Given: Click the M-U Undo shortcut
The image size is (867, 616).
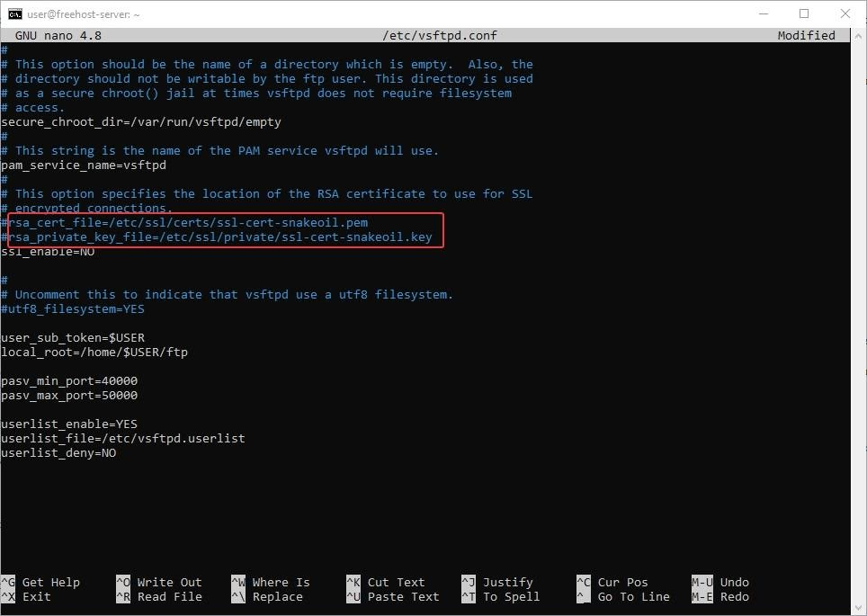Looking at the screenshot, I should click(720, 582).
